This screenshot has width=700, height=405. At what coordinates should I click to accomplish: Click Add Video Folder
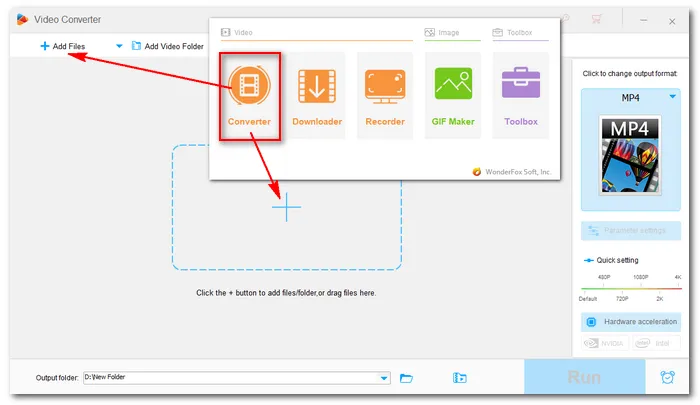[168, 46]
